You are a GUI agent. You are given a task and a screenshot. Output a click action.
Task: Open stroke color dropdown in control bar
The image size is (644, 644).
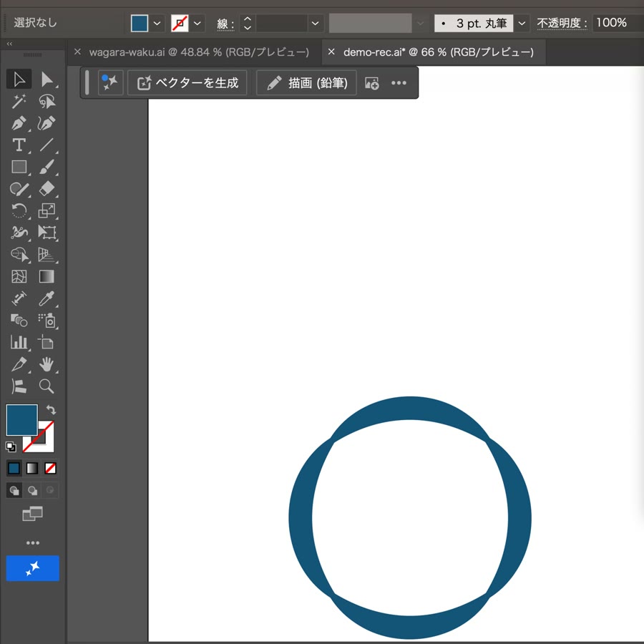coord(197,24)
